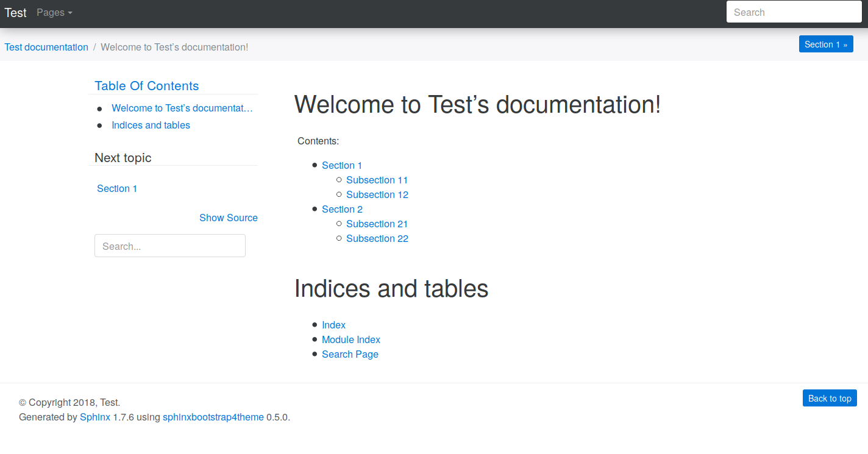The image size is (868, 454).
Task: Open Indices and tables from the sidebar
Action: (x=151, y=125)
